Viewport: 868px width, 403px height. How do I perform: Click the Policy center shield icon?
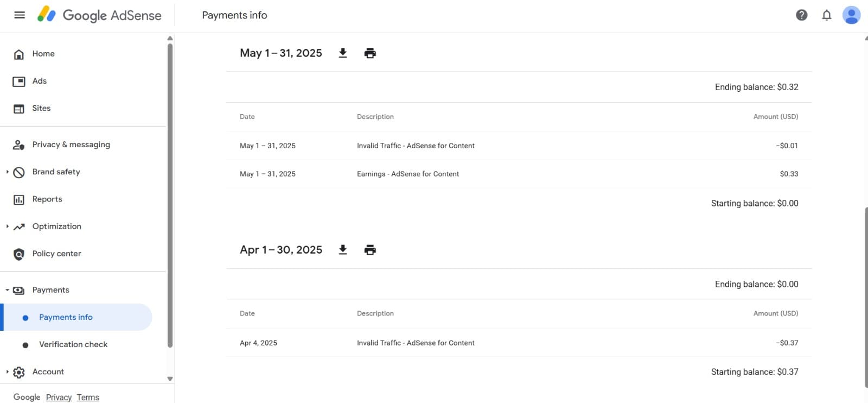click(19, 254)
